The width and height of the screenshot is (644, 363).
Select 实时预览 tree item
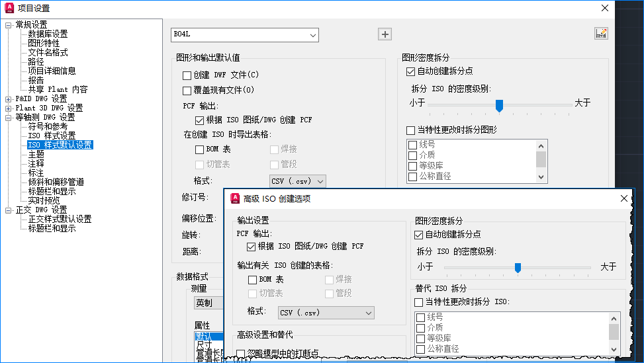pyautogui.click(x=44, y=200)
